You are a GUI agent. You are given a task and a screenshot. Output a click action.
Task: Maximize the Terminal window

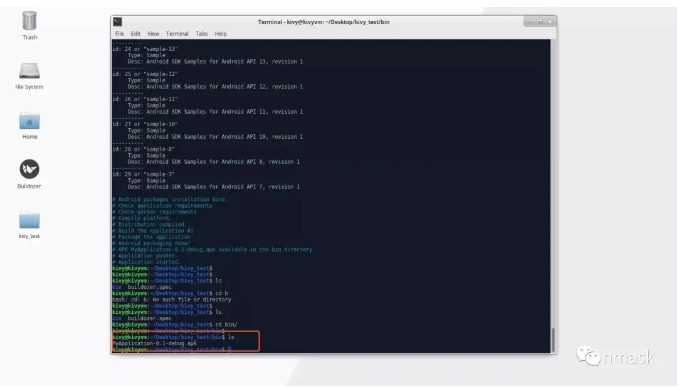[540, 22]
